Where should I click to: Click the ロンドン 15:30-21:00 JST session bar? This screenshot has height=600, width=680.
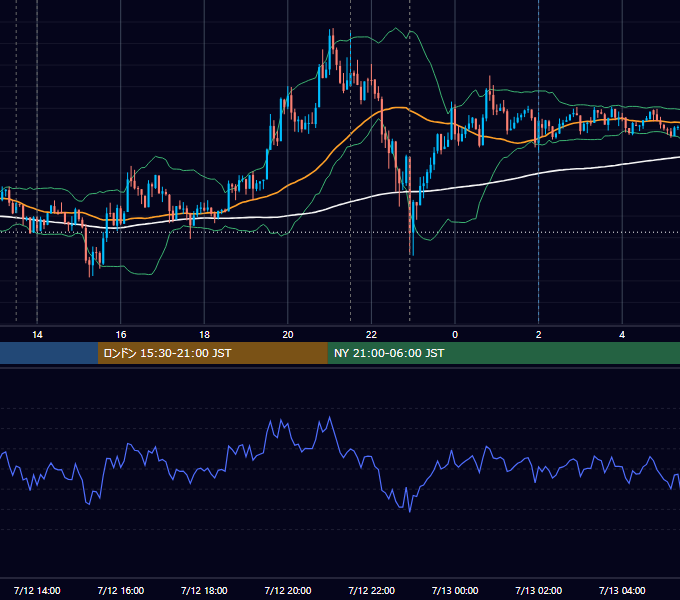point(212,353)
